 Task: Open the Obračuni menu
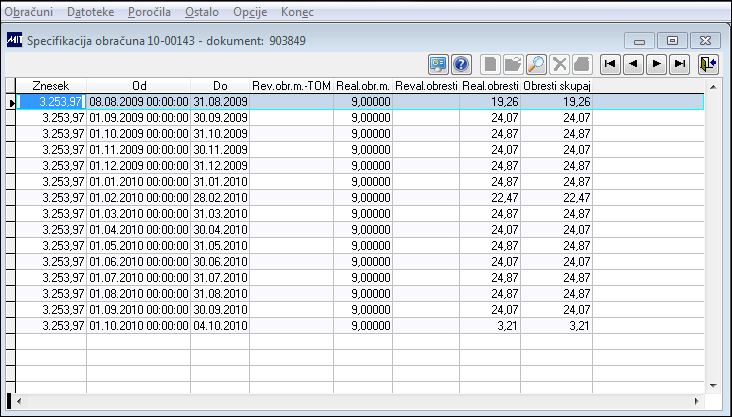29,12
